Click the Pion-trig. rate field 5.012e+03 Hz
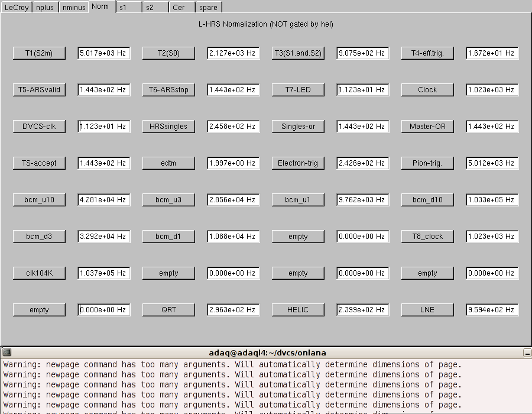The height and width of the screenshot is (414, 532). pyautogui.click(x=492, y=163)
